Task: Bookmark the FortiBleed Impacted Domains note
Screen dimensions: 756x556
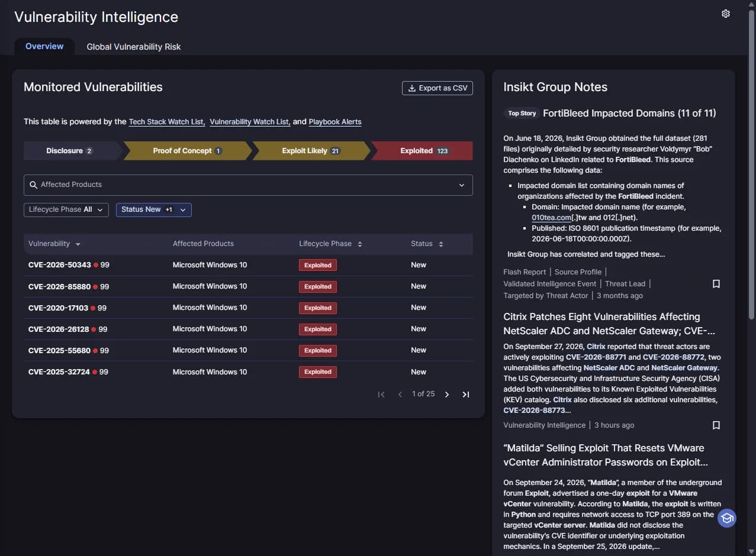Action: (x=716, y=284)
